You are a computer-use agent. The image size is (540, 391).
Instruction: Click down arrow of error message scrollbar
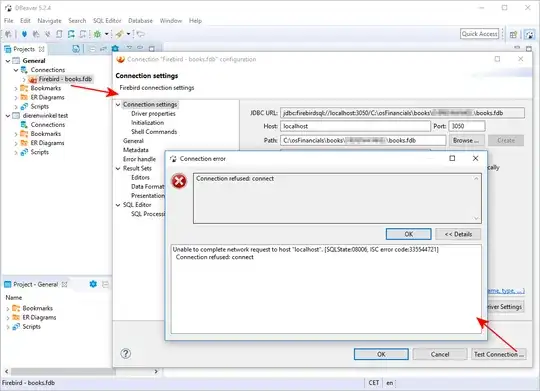point(476,218)
